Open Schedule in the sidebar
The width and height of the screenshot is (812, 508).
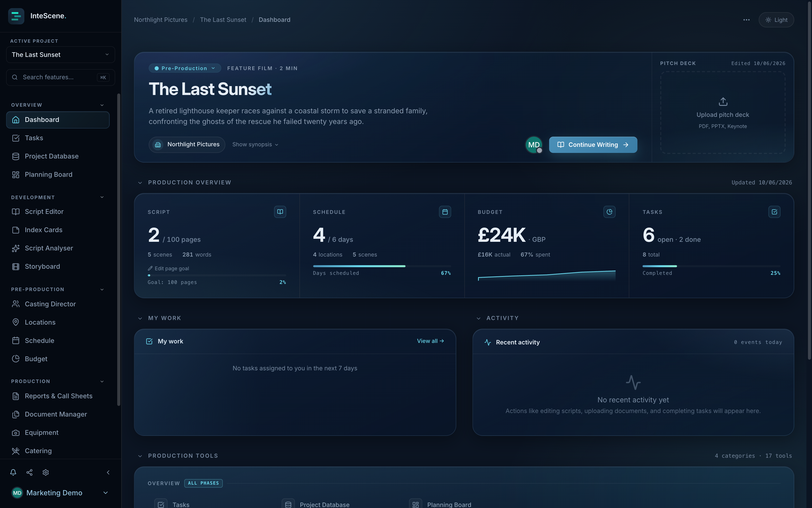coord(58,341)
